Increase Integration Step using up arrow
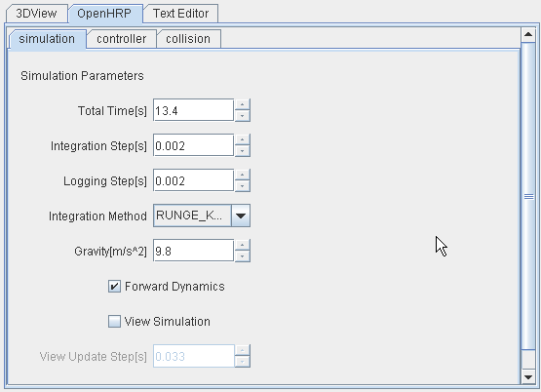Viewport: 541px width, 392px height. (243, 139)
